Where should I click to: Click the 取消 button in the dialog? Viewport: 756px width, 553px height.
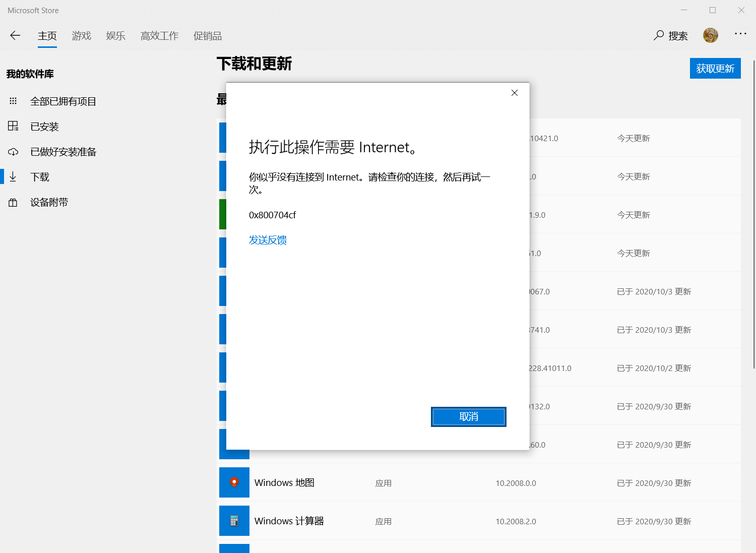[469, 417]
